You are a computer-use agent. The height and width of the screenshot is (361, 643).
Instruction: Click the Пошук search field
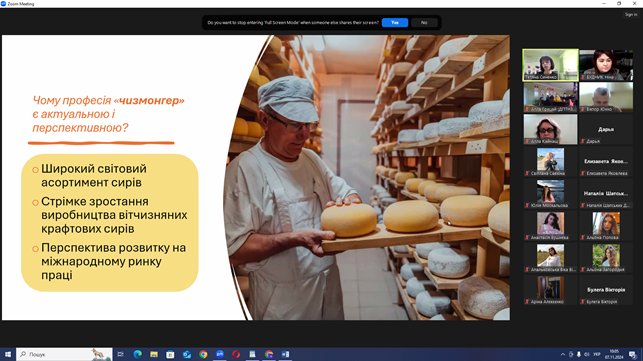(x=64, y=354)
